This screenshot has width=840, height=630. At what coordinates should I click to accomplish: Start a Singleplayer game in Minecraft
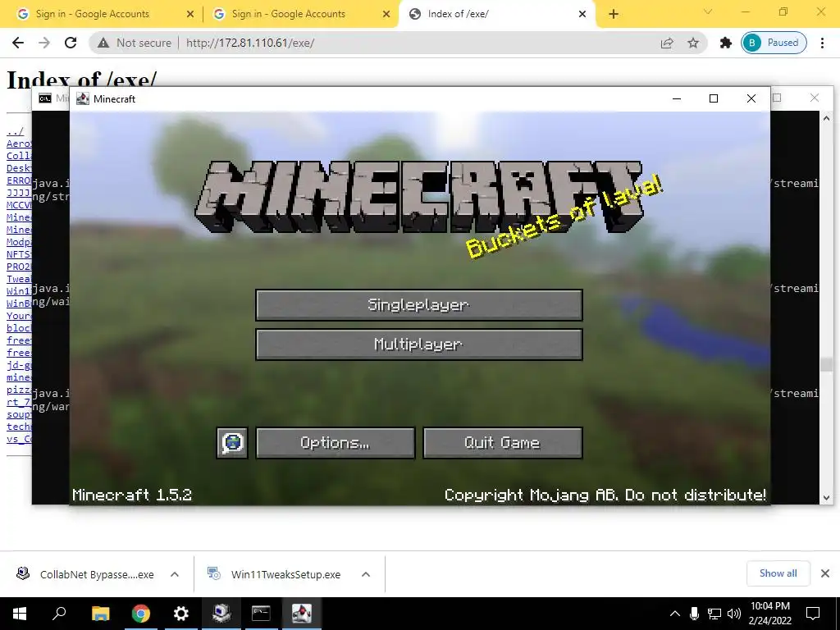point(419,305)
